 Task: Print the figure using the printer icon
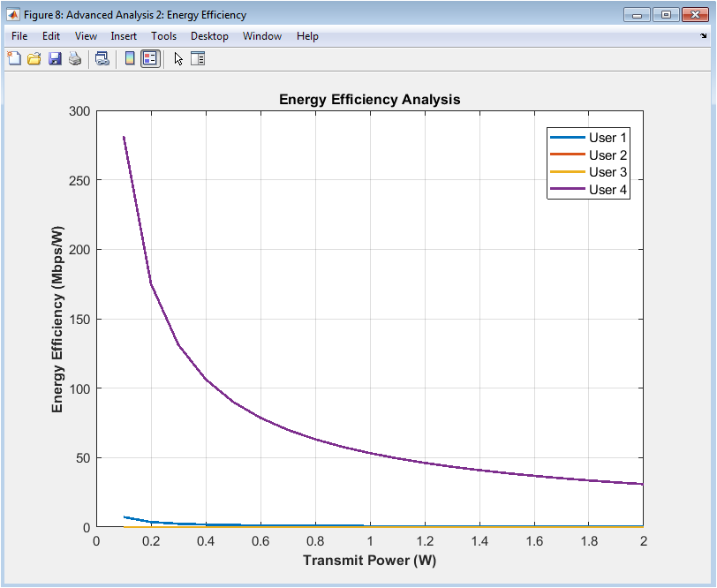75,59
